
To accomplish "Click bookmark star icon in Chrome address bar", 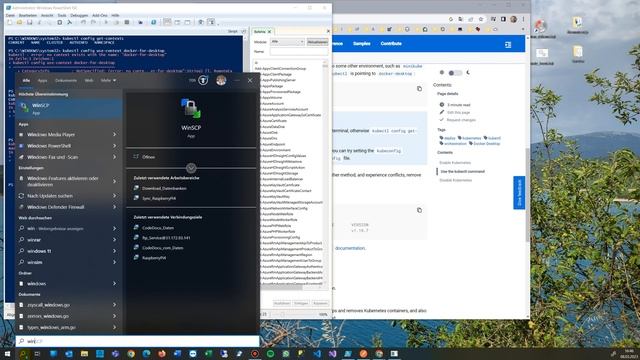I will tap(481, 19).
